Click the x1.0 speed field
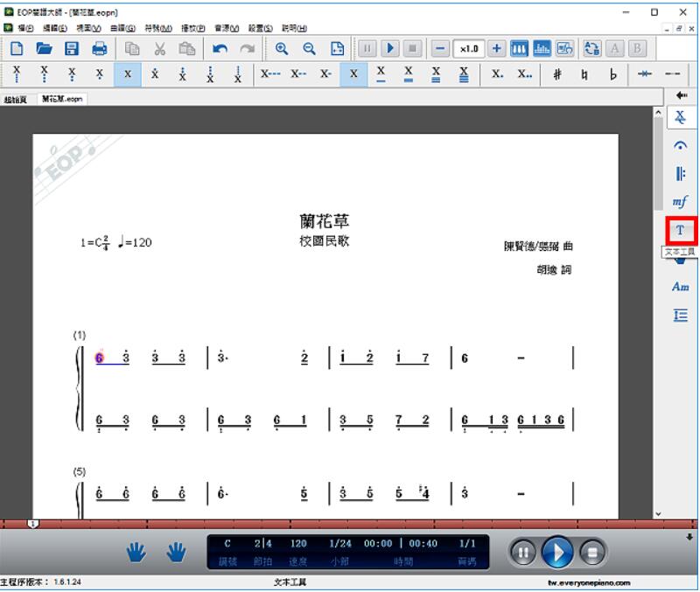The width and height of the screenshot is (700, 592). 469,49
